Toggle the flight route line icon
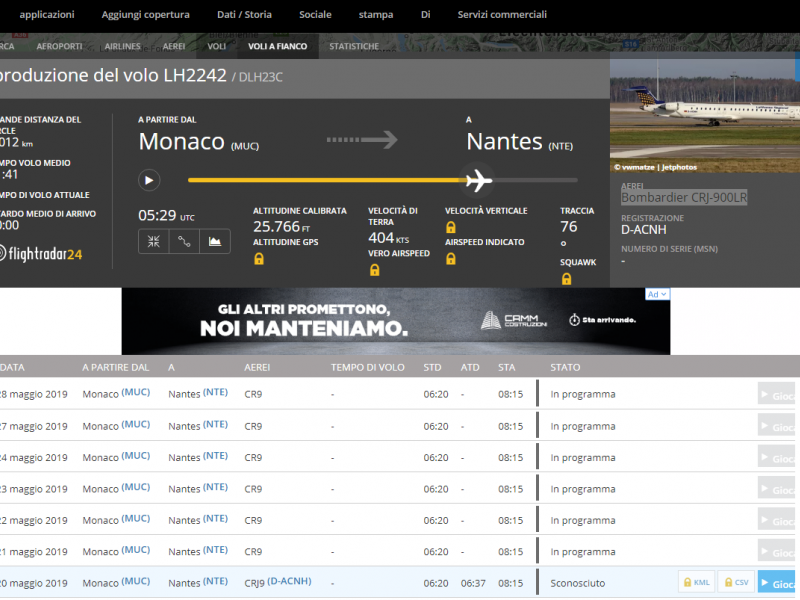Image resolution: width=800 pixels, height=600 pixels. 184,241
